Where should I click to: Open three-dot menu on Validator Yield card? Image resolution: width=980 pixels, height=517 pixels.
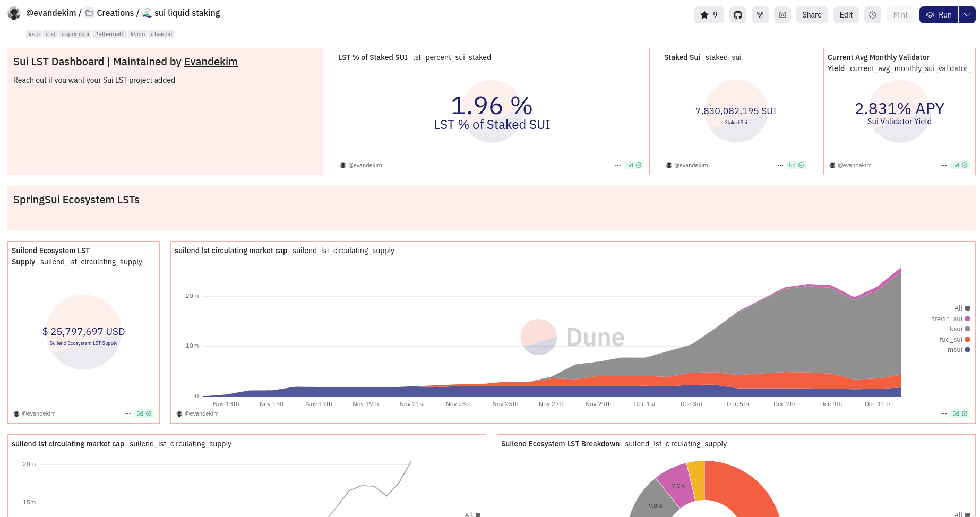(x=944, y=165)
